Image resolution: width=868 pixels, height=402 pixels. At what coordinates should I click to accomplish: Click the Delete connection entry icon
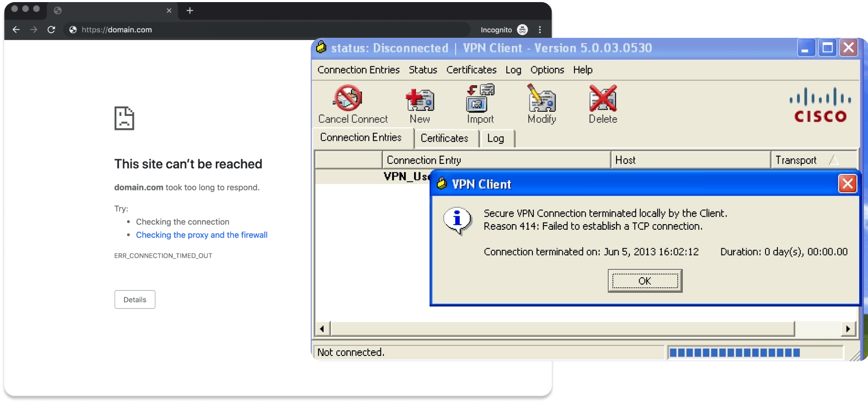coord(603,98)
